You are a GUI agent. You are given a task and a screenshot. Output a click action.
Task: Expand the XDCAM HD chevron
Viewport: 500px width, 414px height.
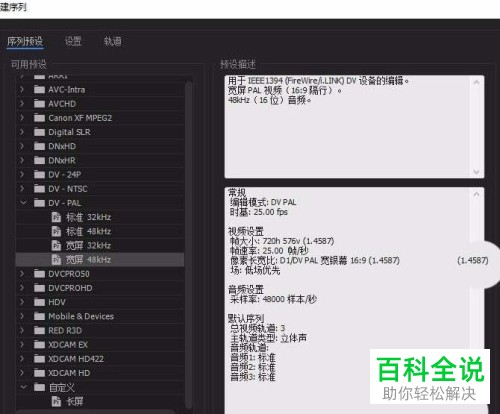22,373
